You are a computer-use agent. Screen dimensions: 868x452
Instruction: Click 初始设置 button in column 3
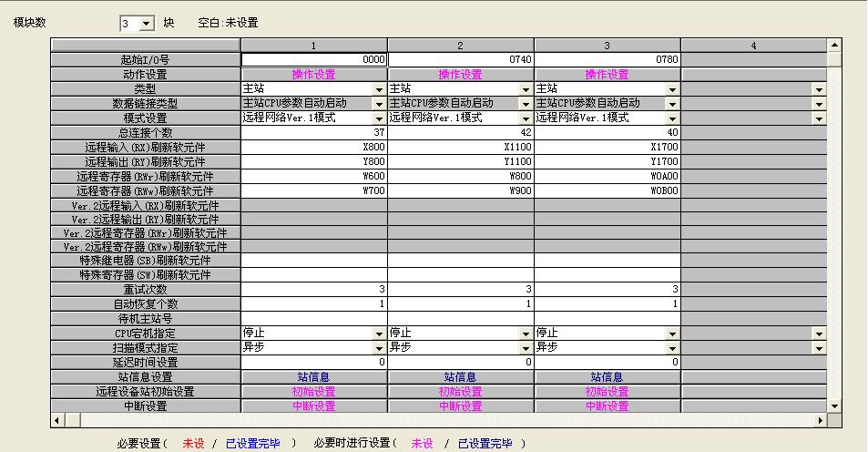[607, 392]
